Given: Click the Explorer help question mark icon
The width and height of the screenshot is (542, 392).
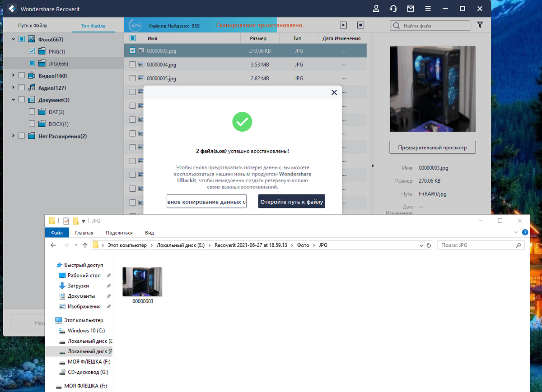Looking at the screenshot, I should click(525, 232).
